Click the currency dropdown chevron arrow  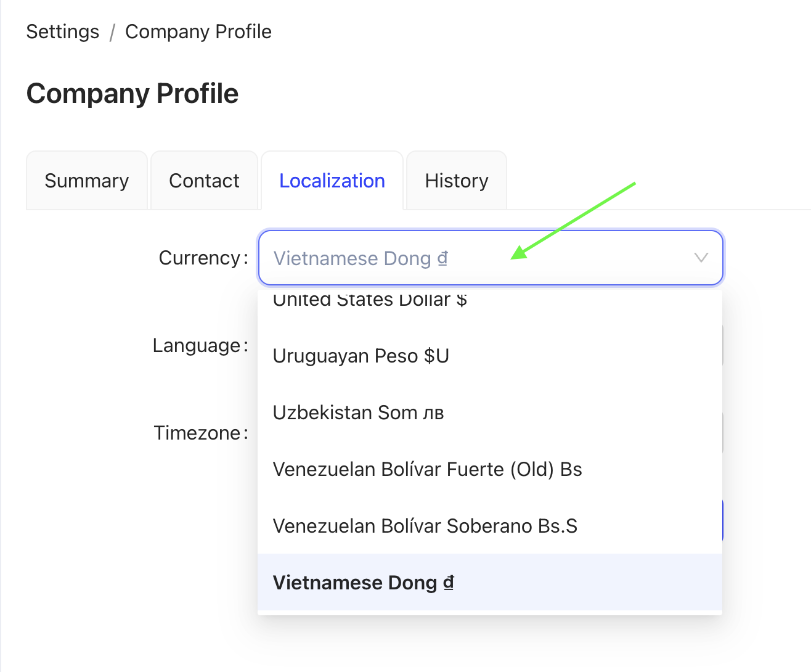click(x=701, y=258)
